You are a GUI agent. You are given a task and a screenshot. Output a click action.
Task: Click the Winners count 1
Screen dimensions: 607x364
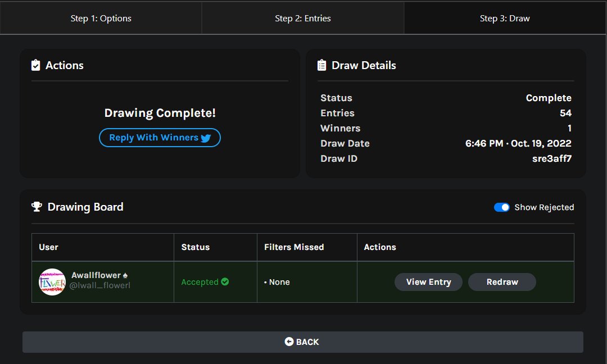569,128
